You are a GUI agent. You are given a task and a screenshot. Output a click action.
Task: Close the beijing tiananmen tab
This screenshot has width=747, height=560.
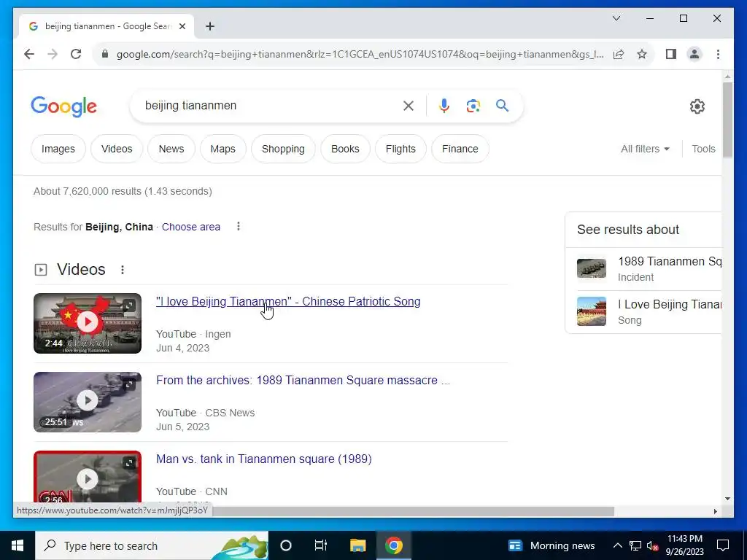pyautogui.click(x=182, y=26)
